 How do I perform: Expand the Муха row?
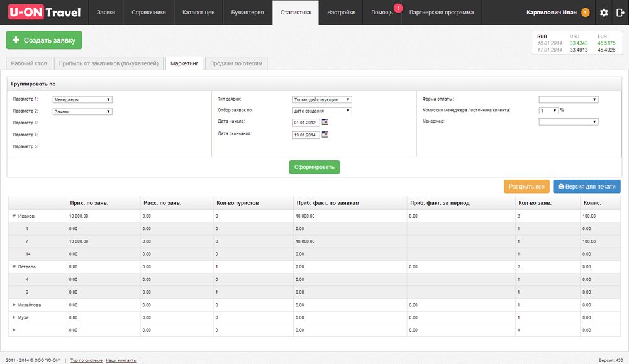[x=14, y=317]
